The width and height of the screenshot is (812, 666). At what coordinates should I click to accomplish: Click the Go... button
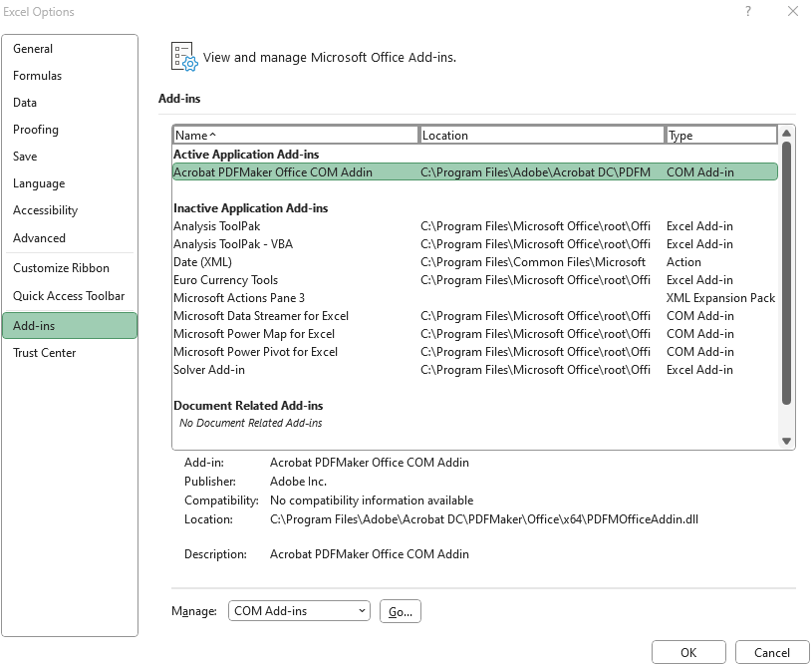(401, 611)
